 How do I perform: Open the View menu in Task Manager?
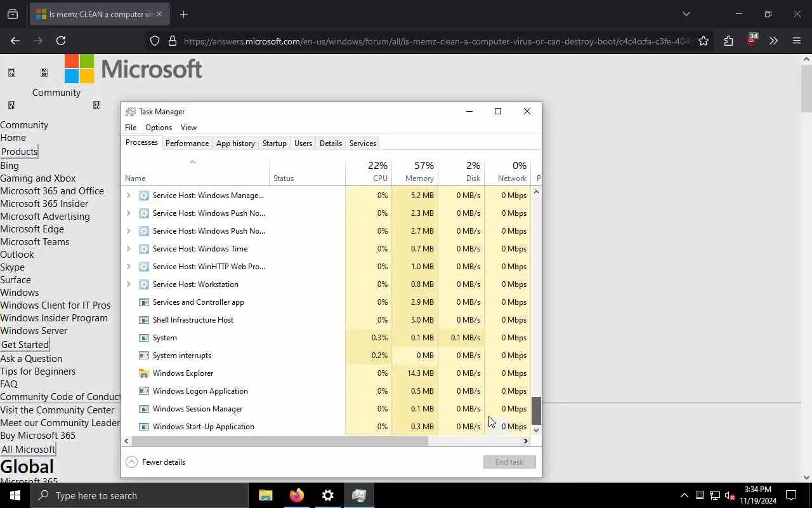[188, 128]
